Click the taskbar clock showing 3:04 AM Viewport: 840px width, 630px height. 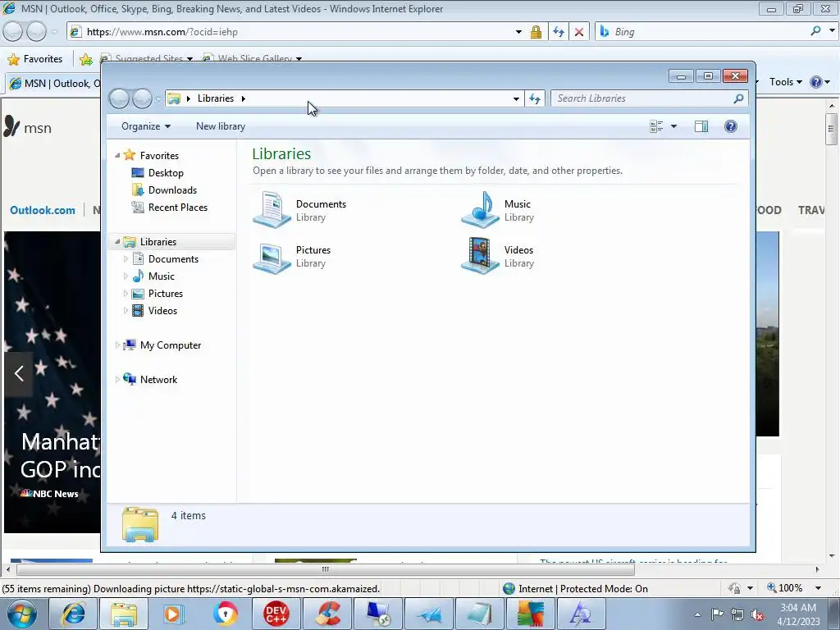click(x=798, y=614)
